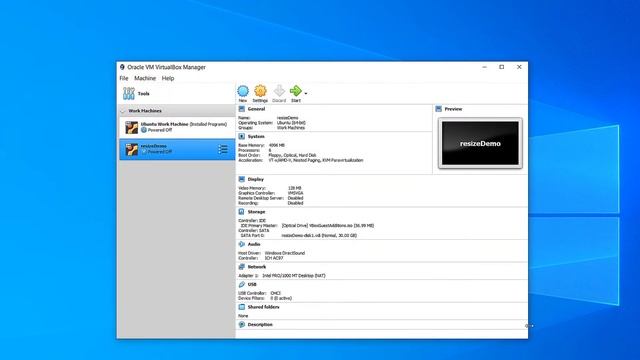This screenshot has width=640, height=360.
Task: Click the Base Memory value 4096 MB
Action: (x=277, y=145)
